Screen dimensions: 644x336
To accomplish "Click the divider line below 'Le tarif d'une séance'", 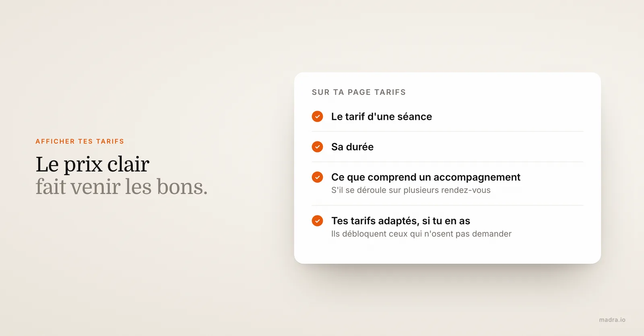I will point(447,131).
